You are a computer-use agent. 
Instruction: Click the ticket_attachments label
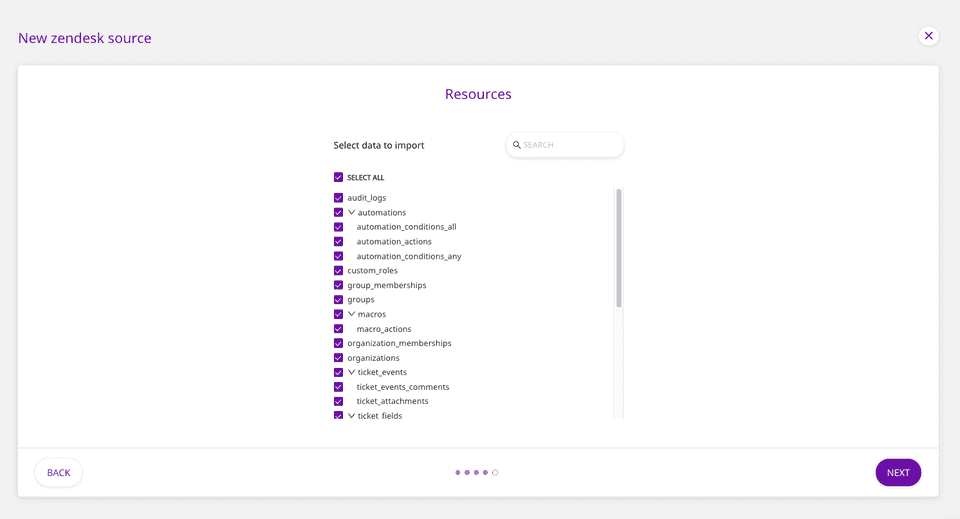pyautogui.click(x=392, y=401)
